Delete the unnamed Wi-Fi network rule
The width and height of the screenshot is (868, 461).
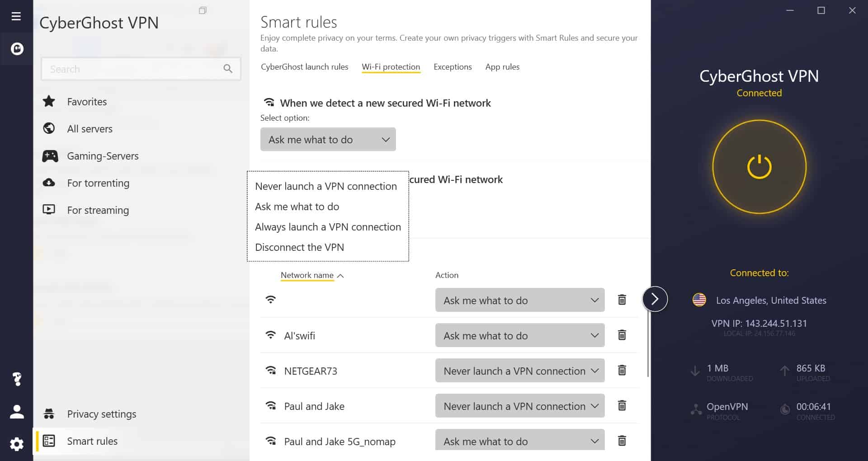622,300
